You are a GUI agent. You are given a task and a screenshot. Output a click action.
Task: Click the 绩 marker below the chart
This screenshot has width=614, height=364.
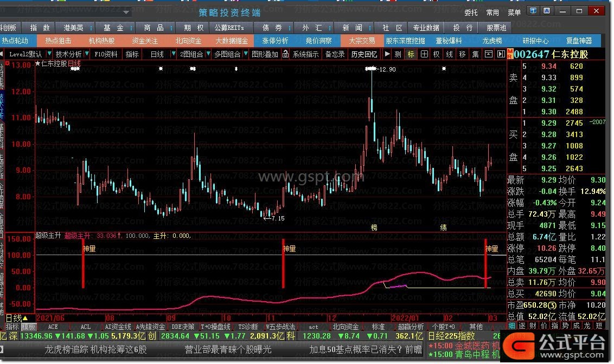point(443,227)
